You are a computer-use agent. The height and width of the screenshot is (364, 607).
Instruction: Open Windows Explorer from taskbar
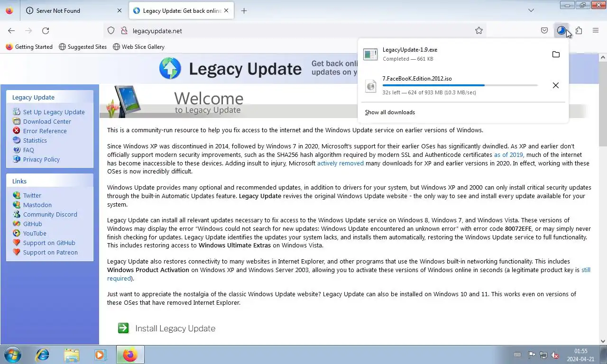click(72, 355)
